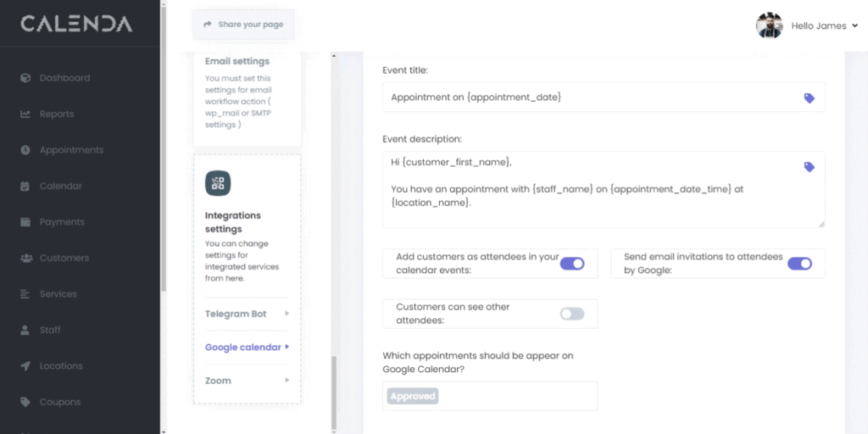Screen dimensions: 868x434
Task: Select Google calendar settings item
Action: coord(247,347)
